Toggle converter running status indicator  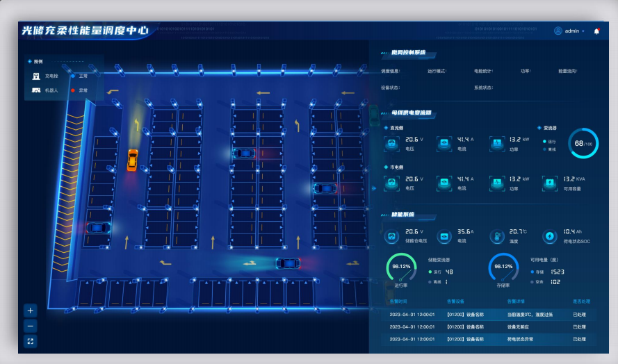[544, 141]
